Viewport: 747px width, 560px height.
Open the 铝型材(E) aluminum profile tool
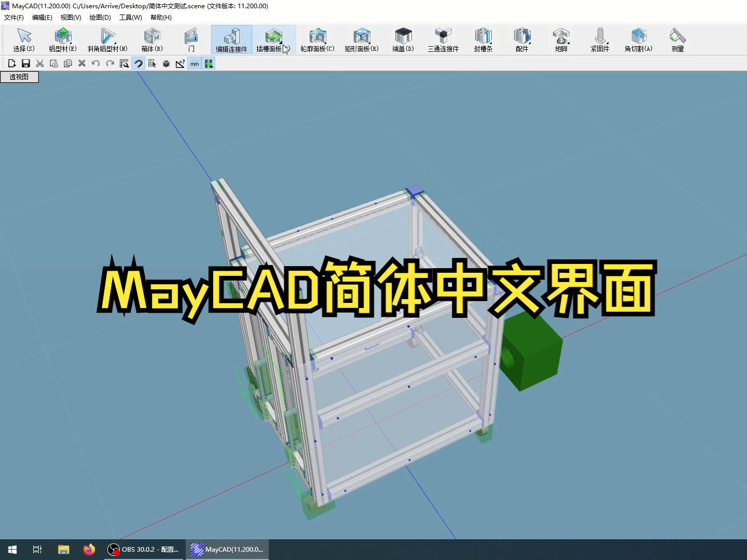(63, 40)
